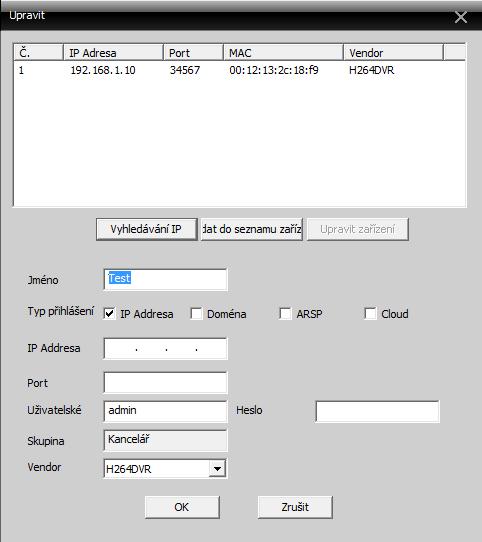Confirm with the OK button
Screen dimensions: 482x542
[182, 507]
